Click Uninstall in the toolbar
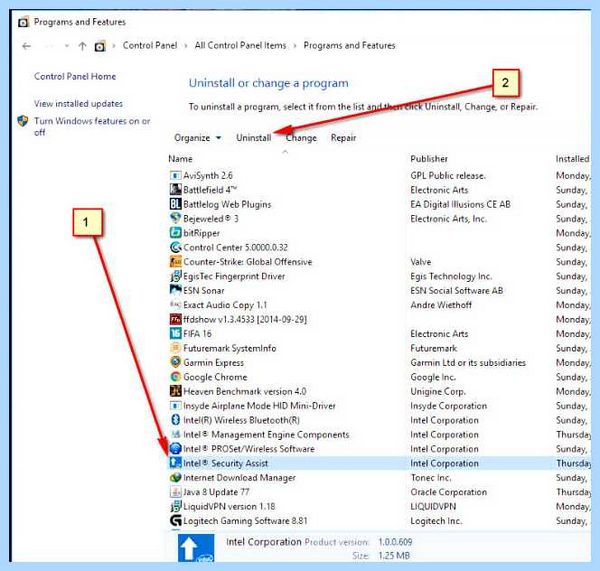 (x=254, y=138)
